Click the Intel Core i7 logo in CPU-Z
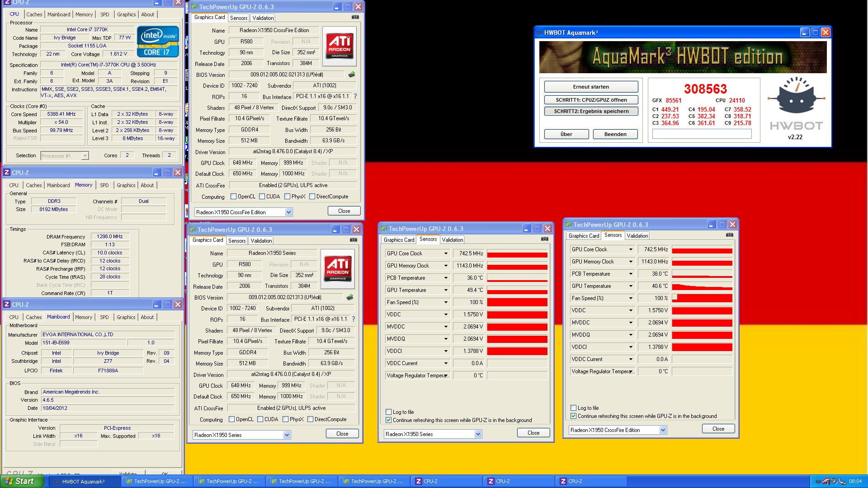 [x=158, y=42]
